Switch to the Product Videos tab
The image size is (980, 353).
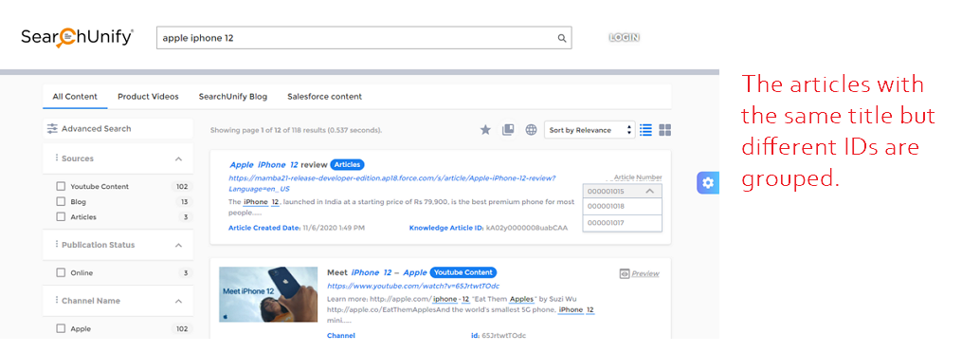click(x=148, y=97)
